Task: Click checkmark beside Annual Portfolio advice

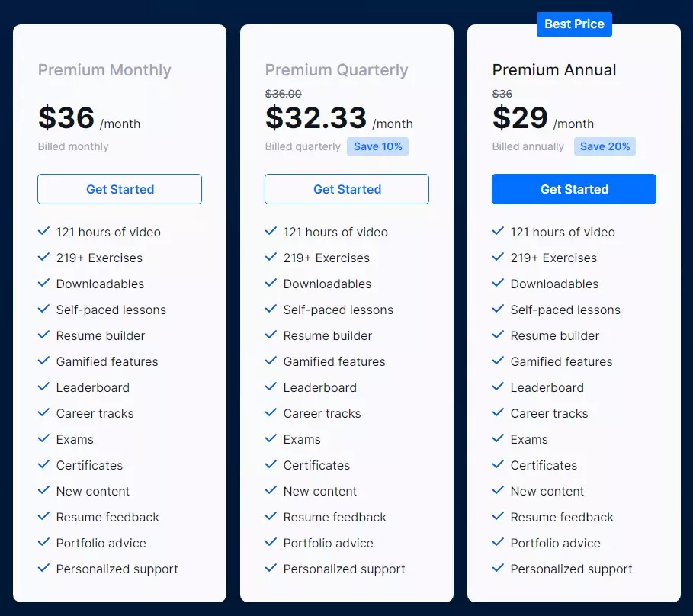Action: 498,542
